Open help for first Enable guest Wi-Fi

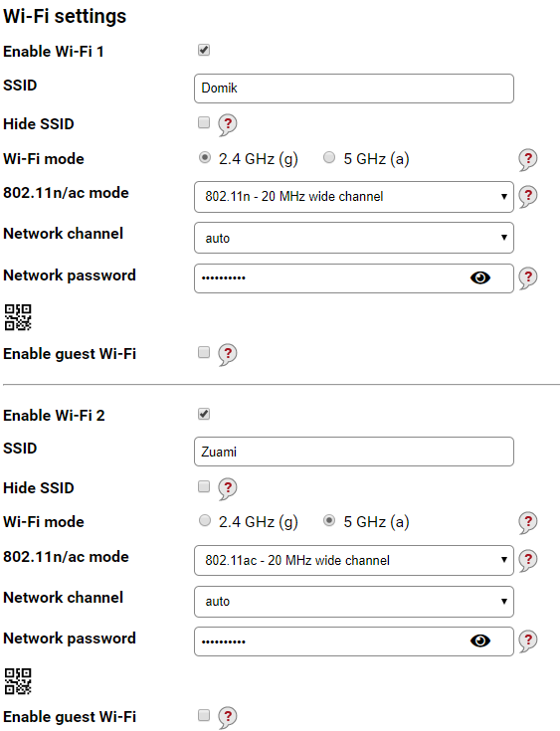point(228,355)
